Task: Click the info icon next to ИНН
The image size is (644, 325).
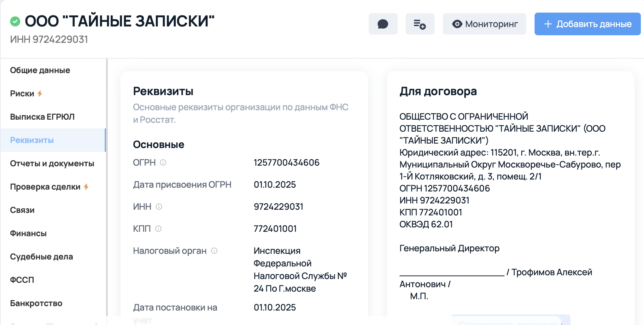Action: tap(159, 207)
